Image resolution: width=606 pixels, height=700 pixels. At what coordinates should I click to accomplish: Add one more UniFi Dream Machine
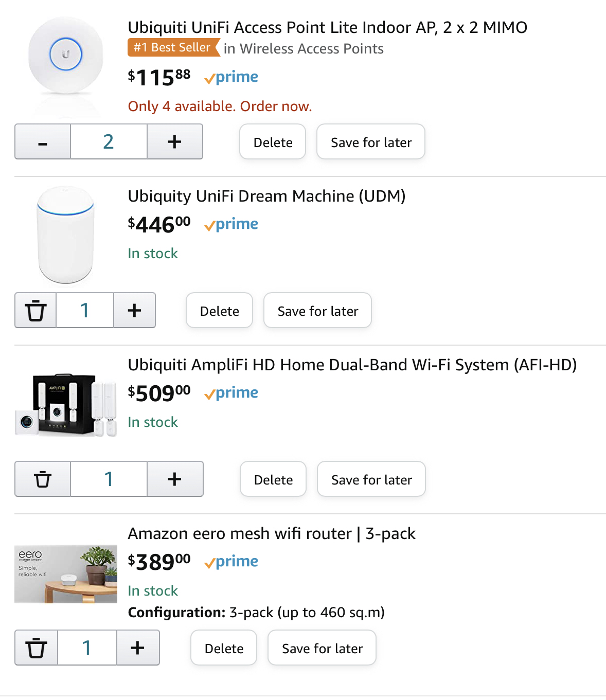pyautogui.click(x=134, y=311)
